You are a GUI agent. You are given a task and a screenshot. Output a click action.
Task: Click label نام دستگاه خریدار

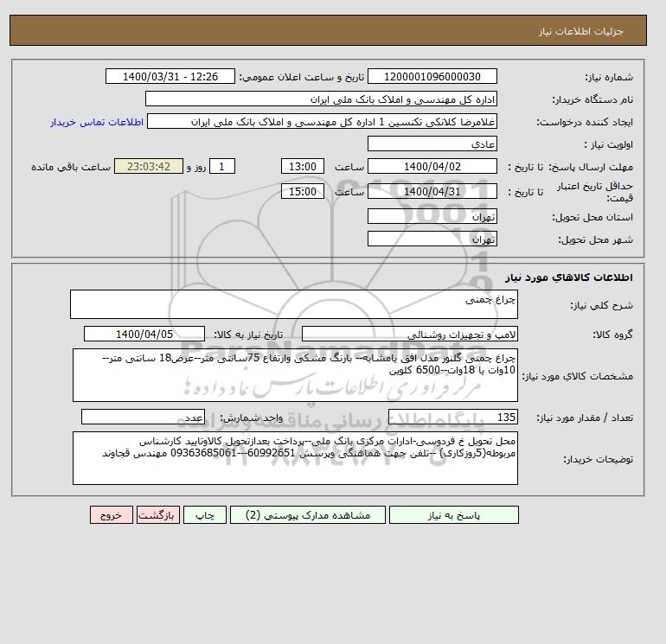click(x=592, y=99)
